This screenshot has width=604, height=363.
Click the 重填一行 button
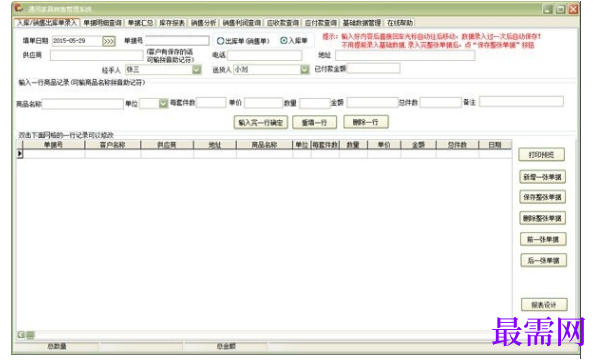pyautogui.click(x=314, y=123)
